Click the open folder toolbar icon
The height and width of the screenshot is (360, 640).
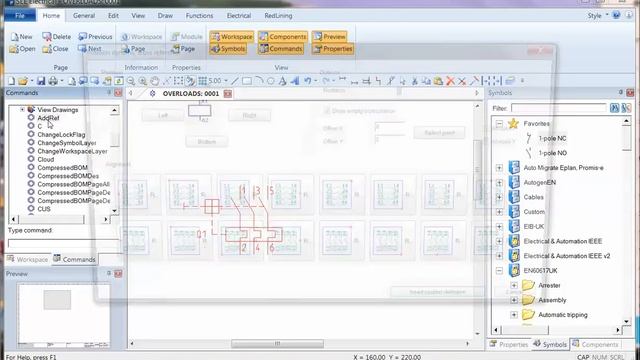(x=23, y=81)
